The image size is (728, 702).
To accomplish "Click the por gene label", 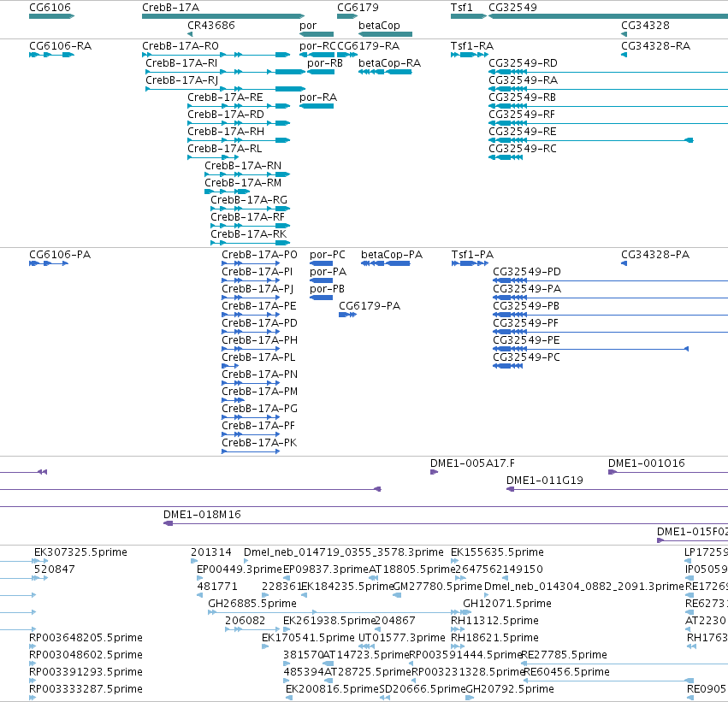I will click(308, 26).
